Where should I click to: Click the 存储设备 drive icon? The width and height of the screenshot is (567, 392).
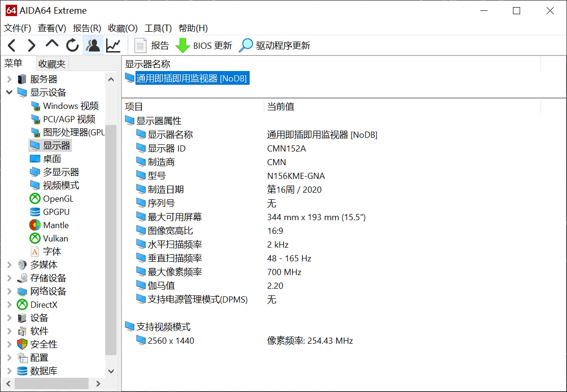22,278
